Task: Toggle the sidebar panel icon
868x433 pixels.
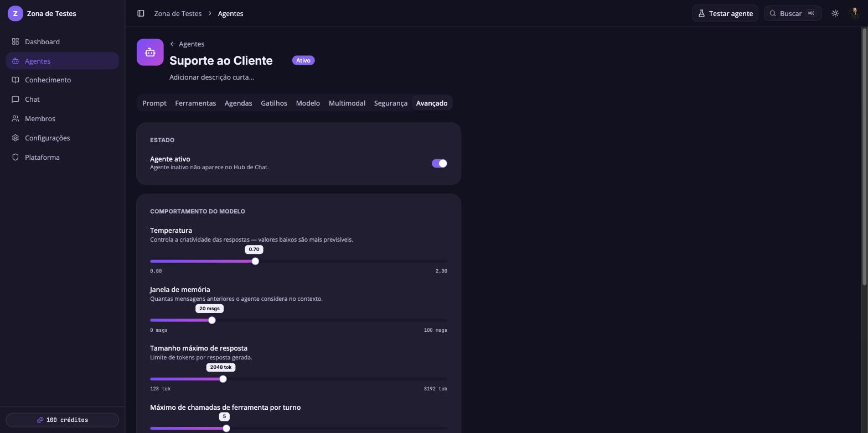Action: coord(141,13)
